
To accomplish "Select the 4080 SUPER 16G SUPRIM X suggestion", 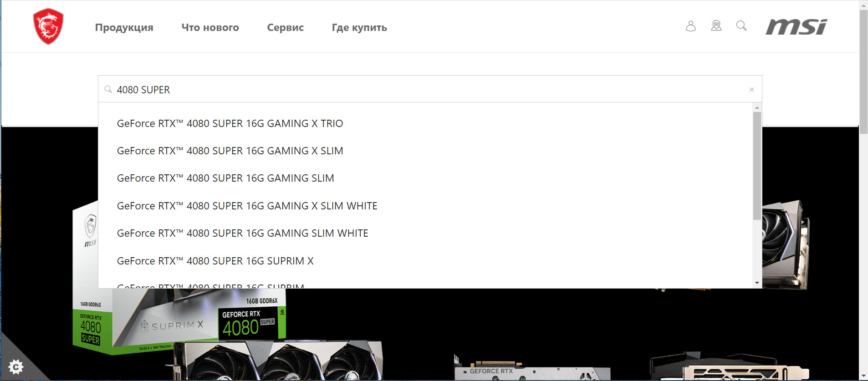I will point(215,261).
